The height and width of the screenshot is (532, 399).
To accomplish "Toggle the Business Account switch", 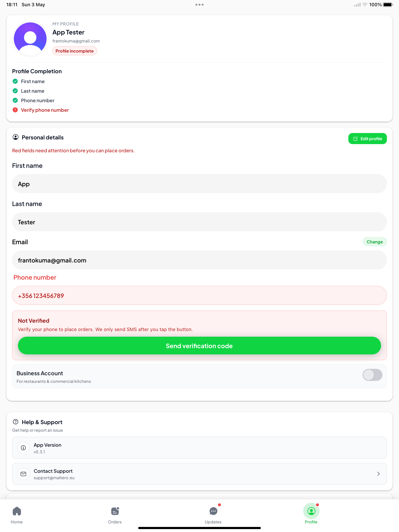I will point(372,375).
